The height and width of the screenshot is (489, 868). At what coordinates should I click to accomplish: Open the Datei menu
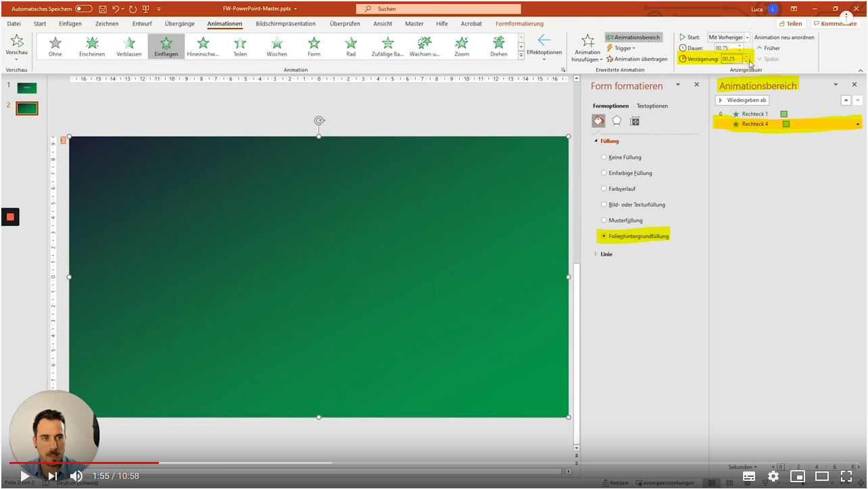click(14, 24)
